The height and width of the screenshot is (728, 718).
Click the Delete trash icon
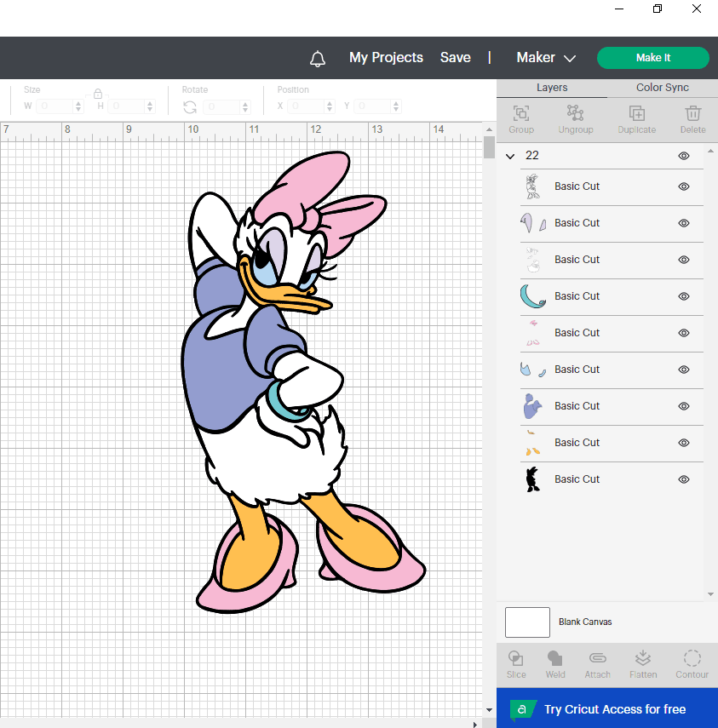click(x=692, y=113)
